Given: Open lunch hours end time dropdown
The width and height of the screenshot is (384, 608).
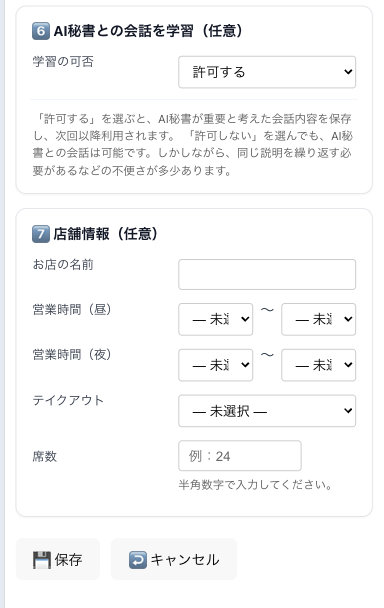Looking at the screenshot, I should (318, 320).
